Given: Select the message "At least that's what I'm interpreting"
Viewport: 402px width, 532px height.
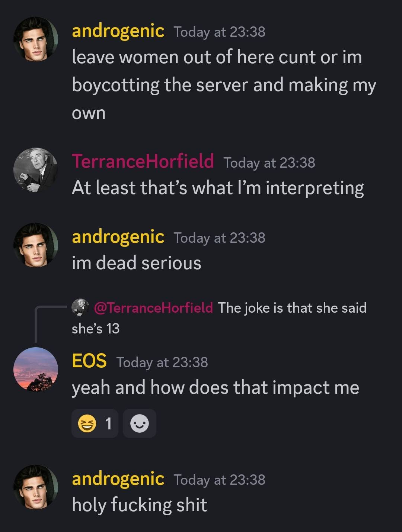Looking at the screenshot, I should tap(217, 188).
